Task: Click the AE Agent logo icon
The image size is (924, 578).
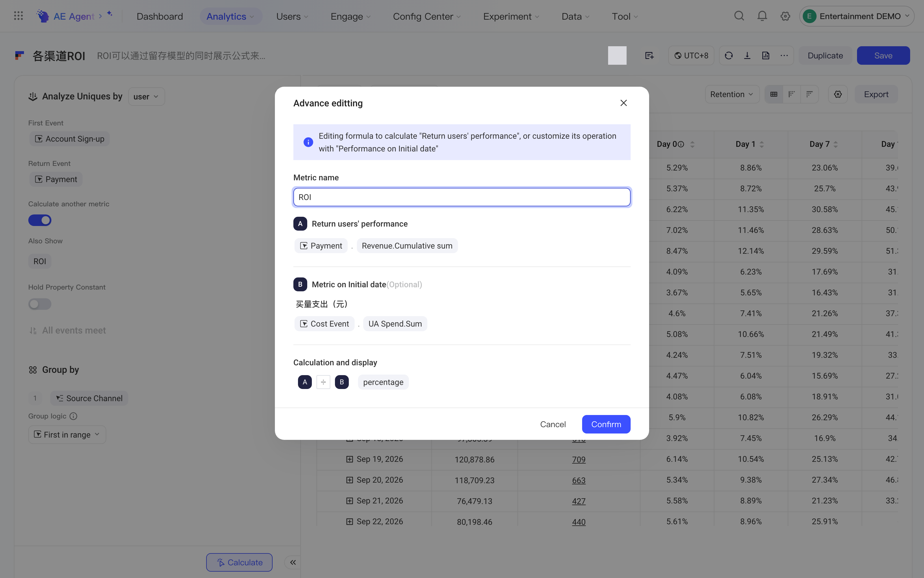Action: [x=43, y=16]
